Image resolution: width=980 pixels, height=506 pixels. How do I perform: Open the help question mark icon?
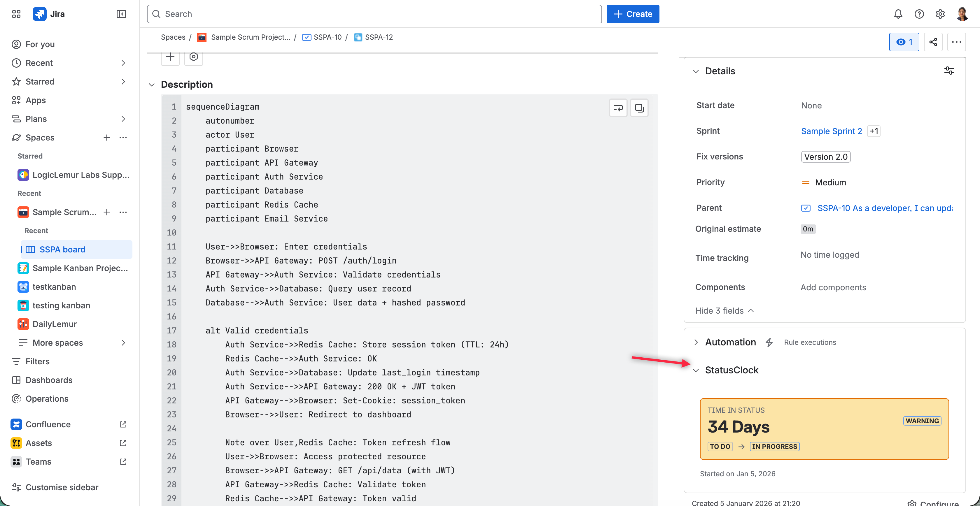point(919,14)
